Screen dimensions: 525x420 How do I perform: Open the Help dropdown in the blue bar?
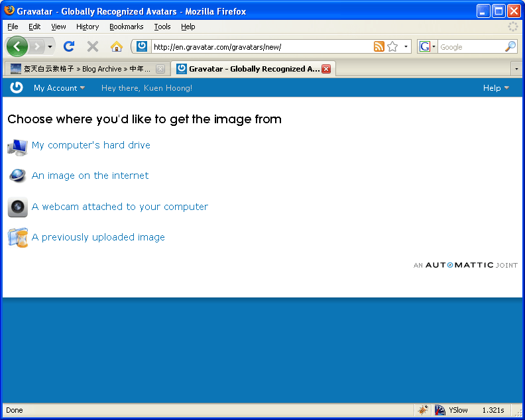tap(496, 88)
